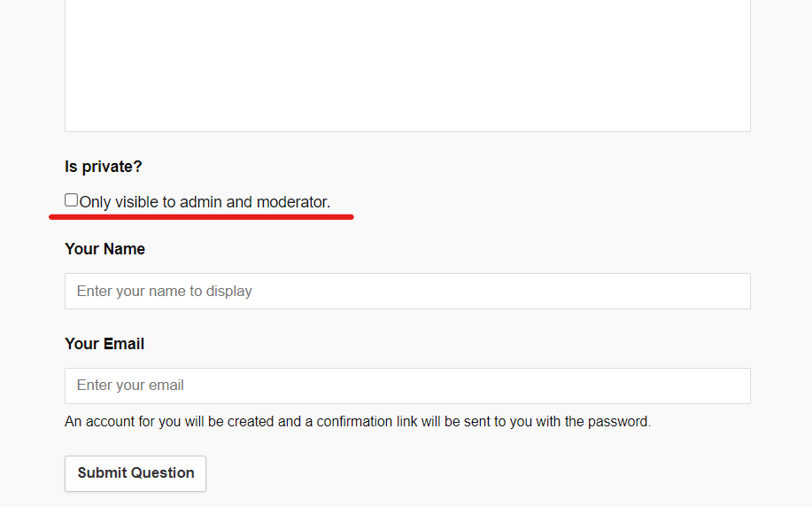Click the word "moderator" in checkbox label
The height and width of the screenshot is (507, 812).
(x=291, y=202)
